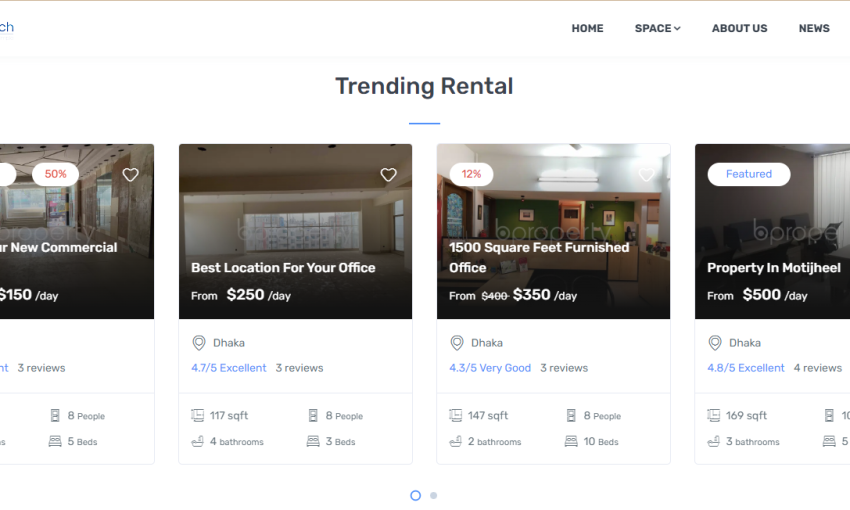Open the Best Location office photo thumbnail
This screenshot has width=850, height=510.
[x=295, y=215]
